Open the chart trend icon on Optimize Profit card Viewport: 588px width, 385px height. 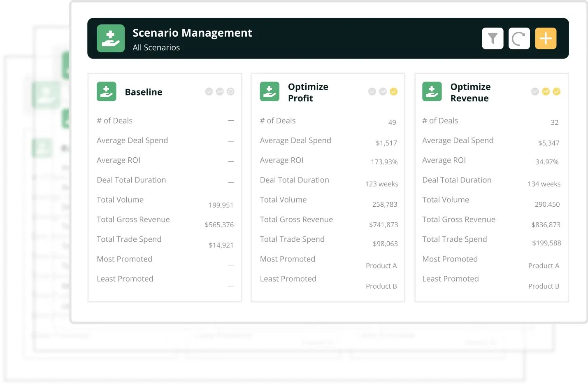tap(383, 92)
